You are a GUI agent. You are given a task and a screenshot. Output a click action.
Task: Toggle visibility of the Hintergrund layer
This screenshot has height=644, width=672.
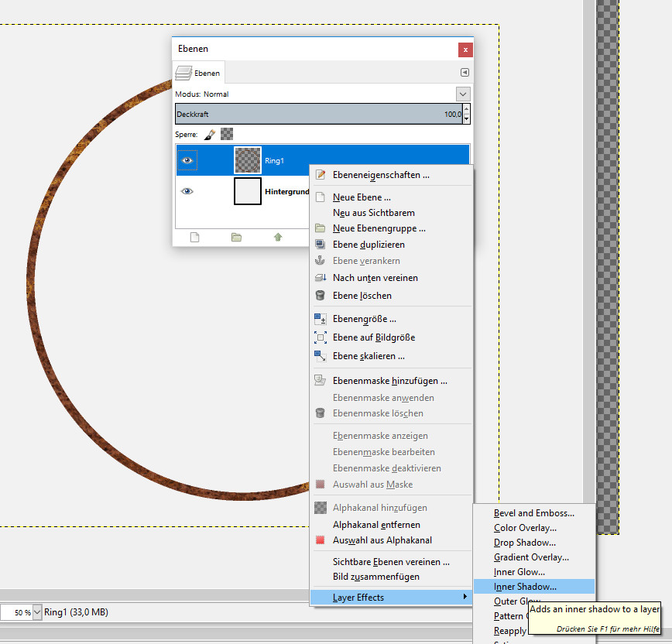pyautogui.click(x=187, y=191)
